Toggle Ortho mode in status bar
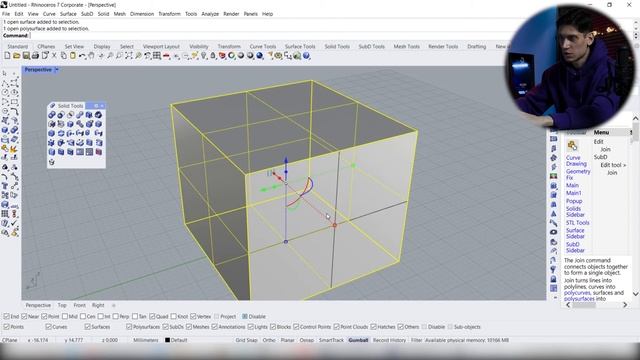This screenshot has width=640, height=360. [269, 340]
